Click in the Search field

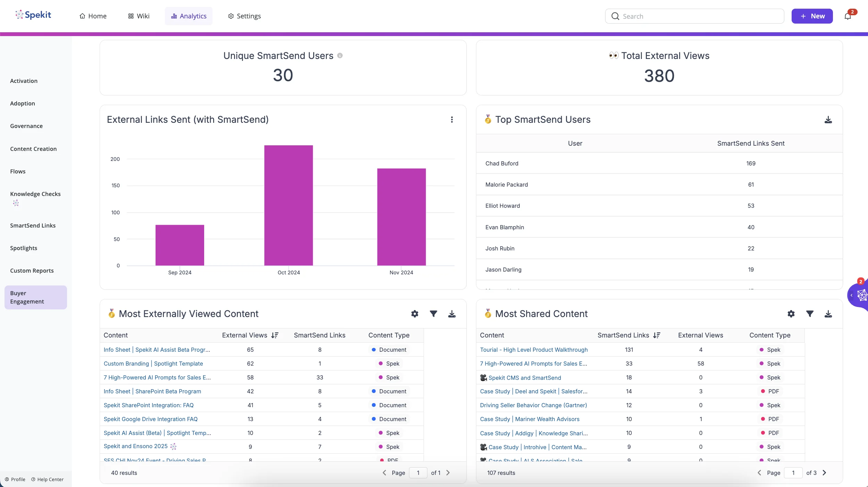click(694, 16)
